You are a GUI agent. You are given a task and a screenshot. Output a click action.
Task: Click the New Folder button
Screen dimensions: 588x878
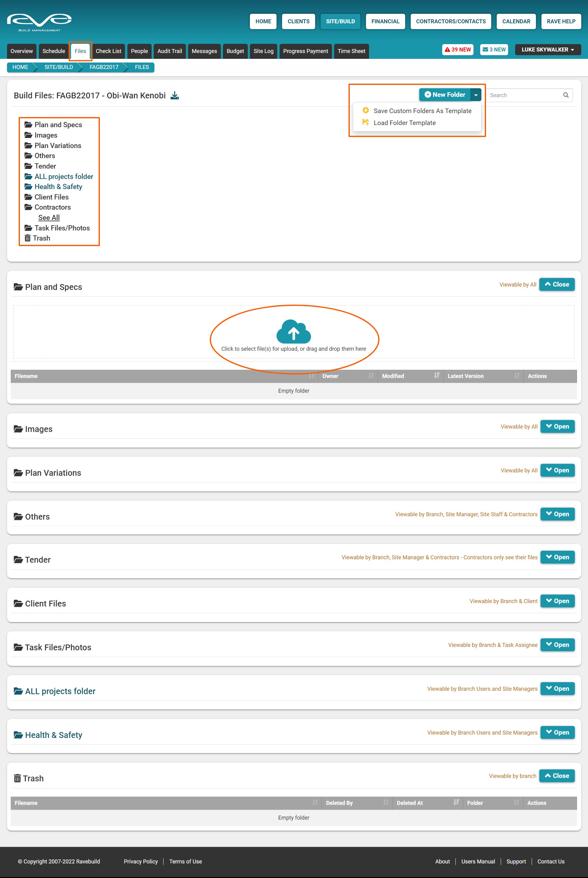coord(444,95)
